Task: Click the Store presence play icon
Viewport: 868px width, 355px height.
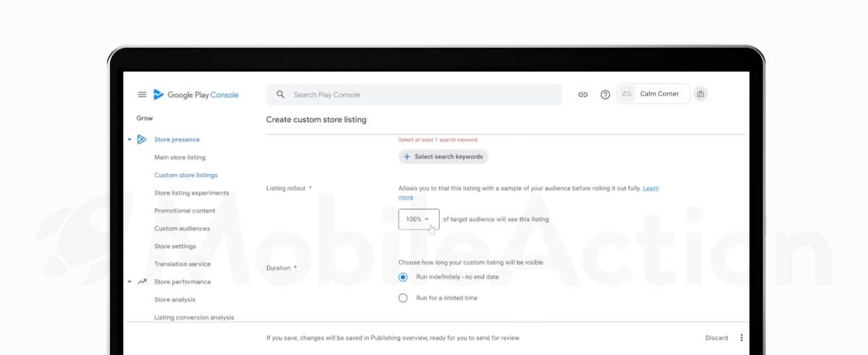Action: (142, 140)
